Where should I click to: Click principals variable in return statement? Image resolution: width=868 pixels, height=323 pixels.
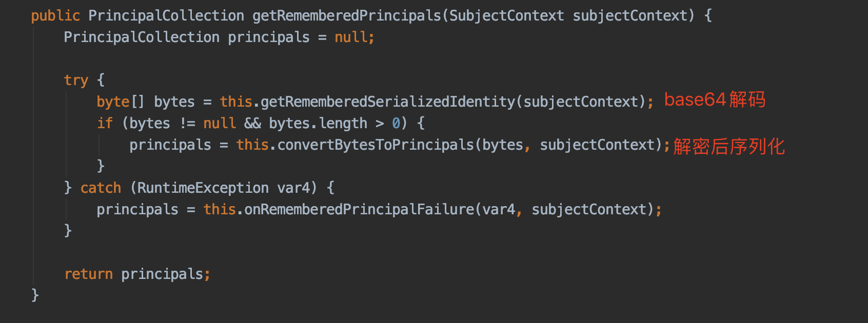(162, 274)
